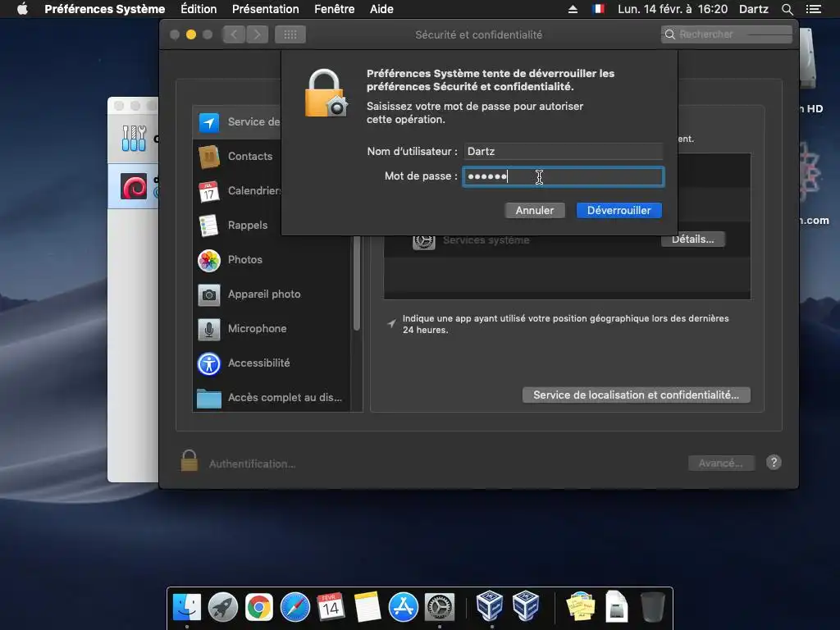This screenshot has width=840, height=630.
Task: Show all preferences grid button
Action: (x=290, y=34)
